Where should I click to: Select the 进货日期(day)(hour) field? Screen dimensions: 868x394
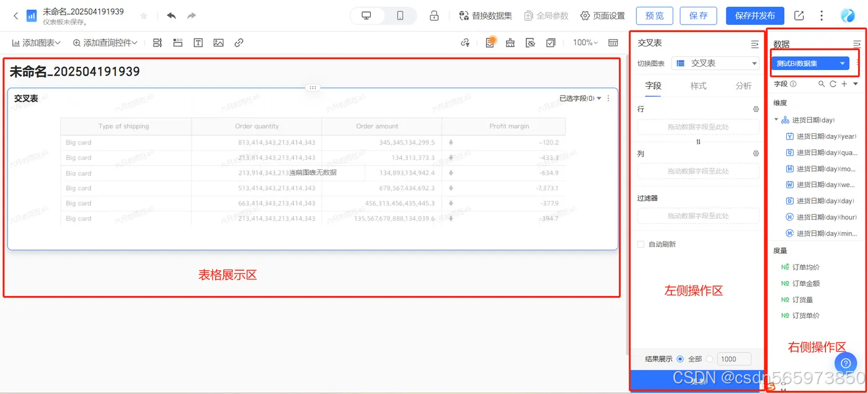pos(826,217)
